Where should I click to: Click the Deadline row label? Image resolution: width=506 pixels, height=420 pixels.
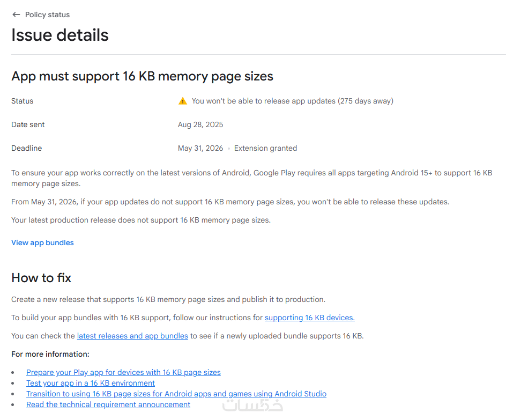26,148
